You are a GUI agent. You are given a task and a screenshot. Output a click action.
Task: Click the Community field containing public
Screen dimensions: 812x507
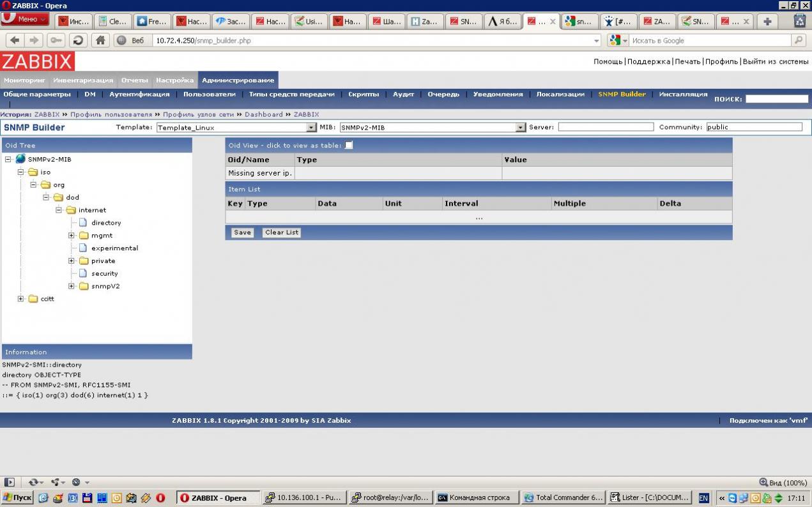click(x=754, y=127)
